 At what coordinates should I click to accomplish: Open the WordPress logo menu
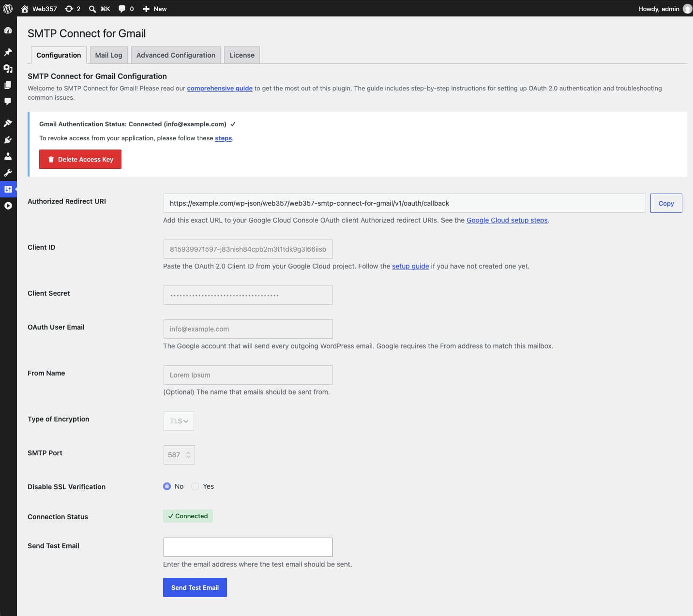[8, 9]
